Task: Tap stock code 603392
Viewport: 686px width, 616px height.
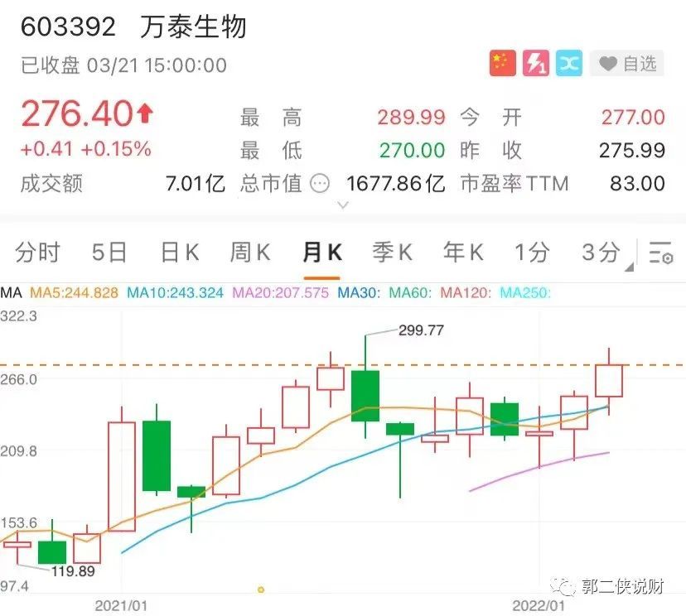Action: point(68,26)
